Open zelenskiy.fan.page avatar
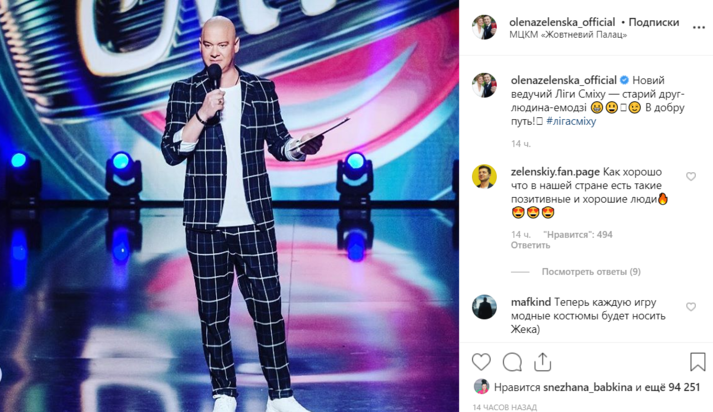Image resolution: width=713 pixels, height=412 pixels. pos(484,176)
